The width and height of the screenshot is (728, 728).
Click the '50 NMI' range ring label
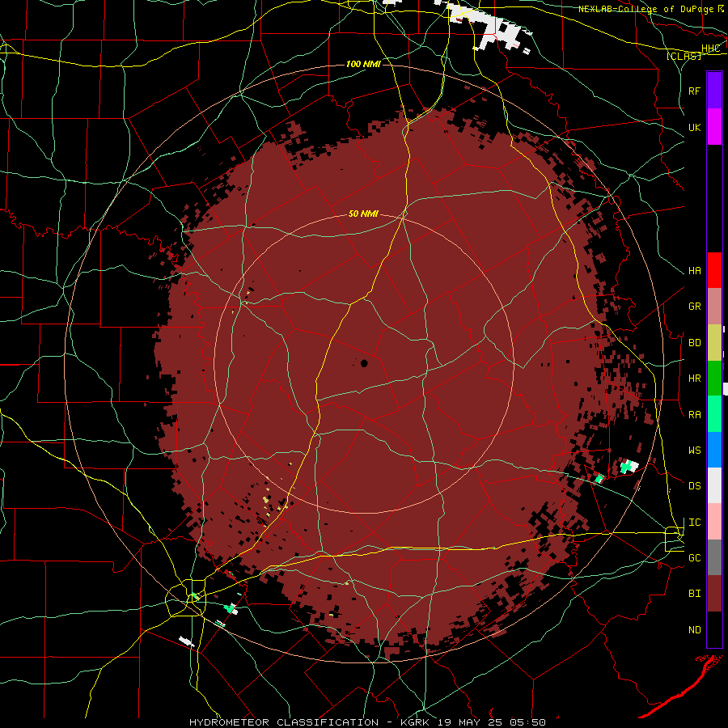[363, 214]
